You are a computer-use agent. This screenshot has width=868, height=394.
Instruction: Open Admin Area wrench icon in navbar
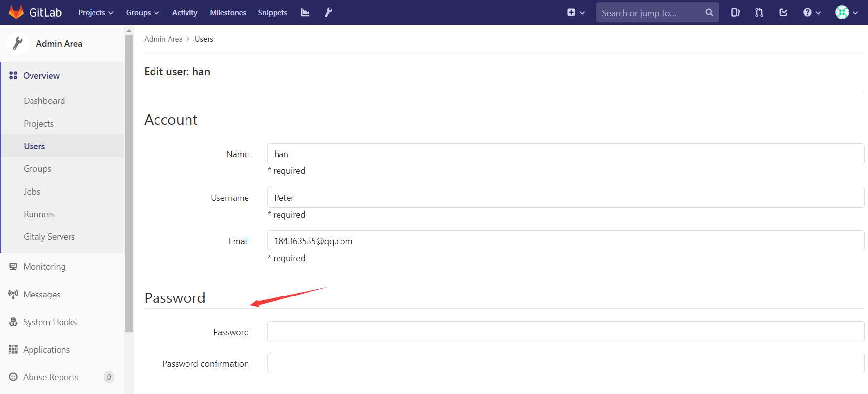click(328, 12)
